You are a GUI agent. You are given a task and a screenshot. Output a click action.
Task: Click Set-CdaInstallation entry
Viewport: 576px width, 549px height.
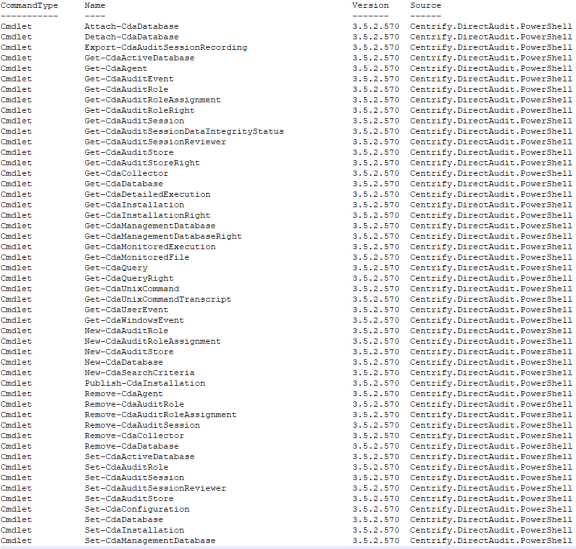coord(134,530)
